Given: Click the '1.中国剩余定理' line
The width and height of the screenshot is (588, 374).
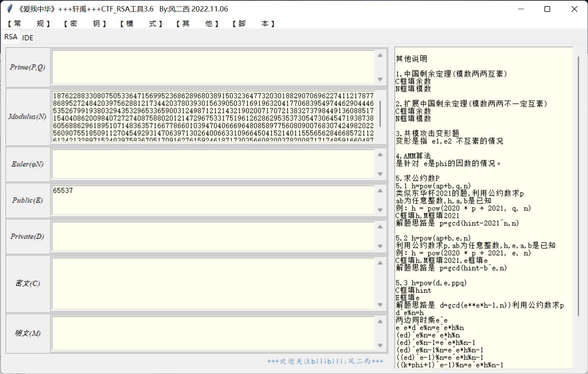Looking at the screenshot, I should [451, 74].
